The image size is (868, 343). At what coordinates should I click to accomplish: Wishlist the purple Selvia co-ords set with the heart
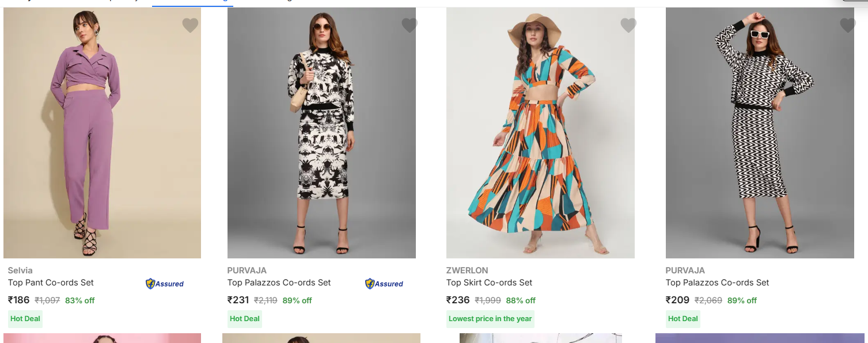pyautogui.click(x=190, y=25)
